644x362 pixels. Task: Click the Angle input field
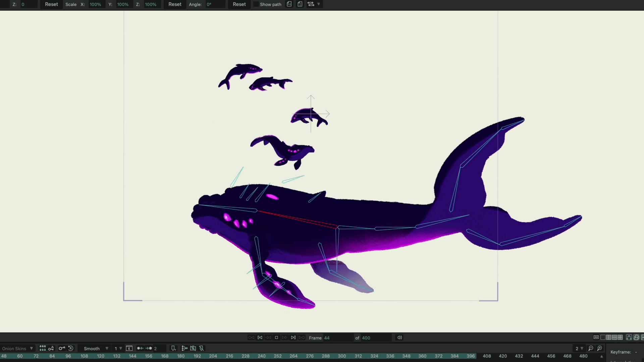coord(215,4)
